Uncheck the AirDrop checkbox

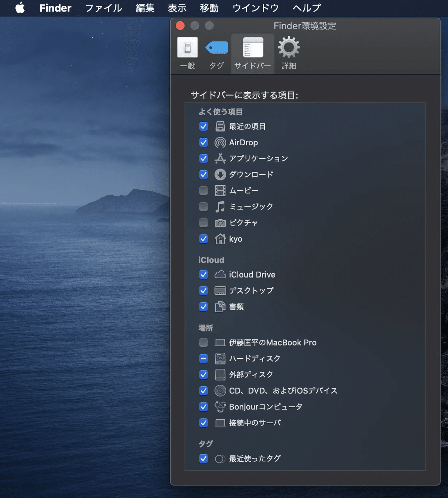tap(203, 142)
